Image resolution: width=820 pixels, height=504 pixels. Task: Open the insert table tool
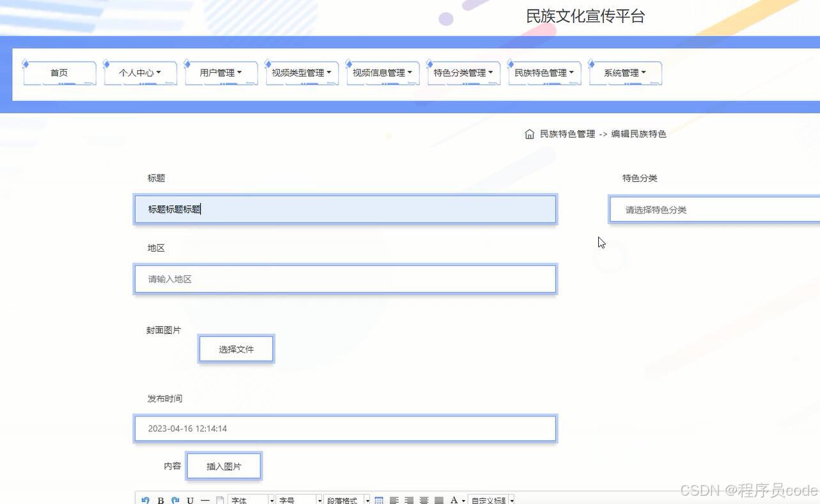tap(378, 500)
